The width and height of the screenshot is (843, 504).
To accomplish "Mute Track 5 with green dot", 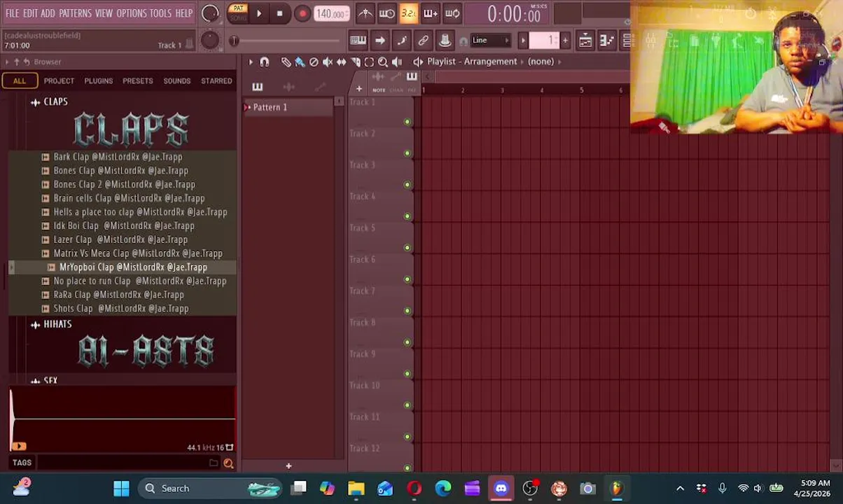I will [x=407, y=248].
